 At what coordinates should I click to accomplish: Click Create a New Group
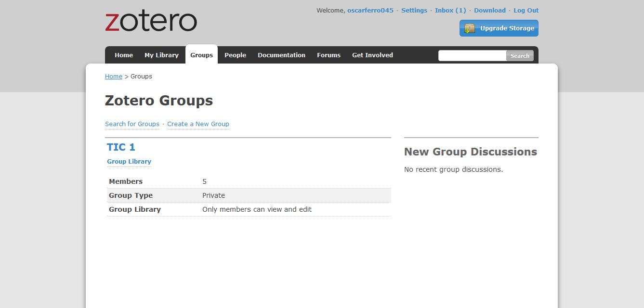click(x=198, y=124)
